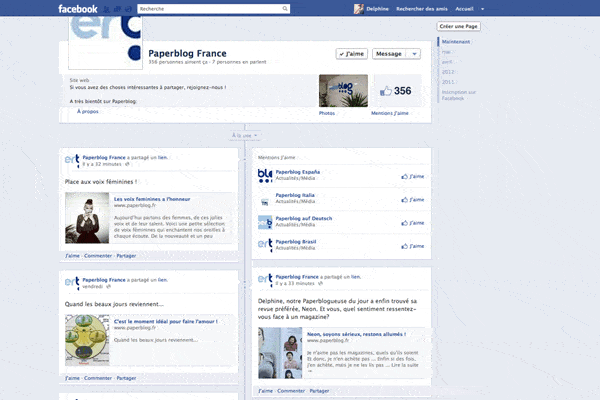Click the thumbs-up 356 likes box
This screenshot has width=600, height=400.
click(x=396, y=91)
